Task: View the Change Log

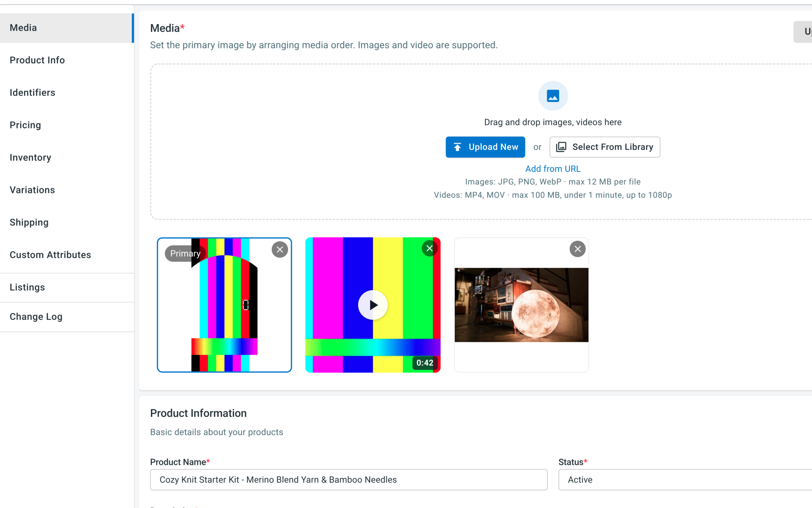Action: click(x=67, y=317)
